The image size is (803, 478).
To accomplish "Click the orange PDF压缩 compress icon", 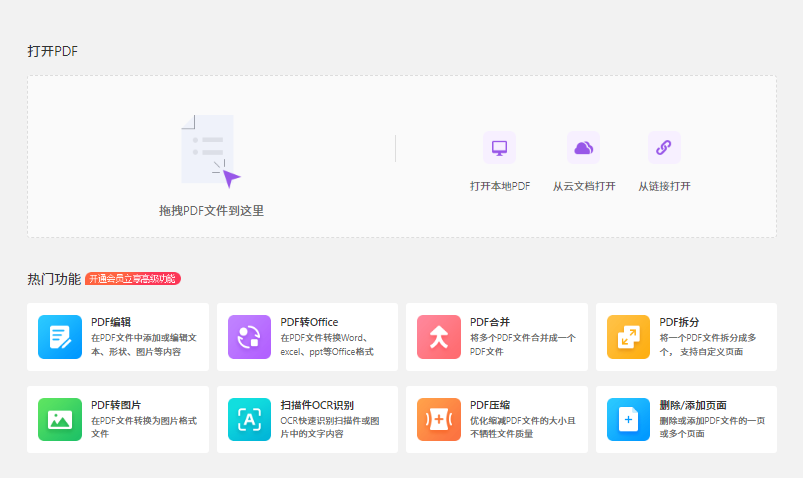I will click(x=438, y=419).
